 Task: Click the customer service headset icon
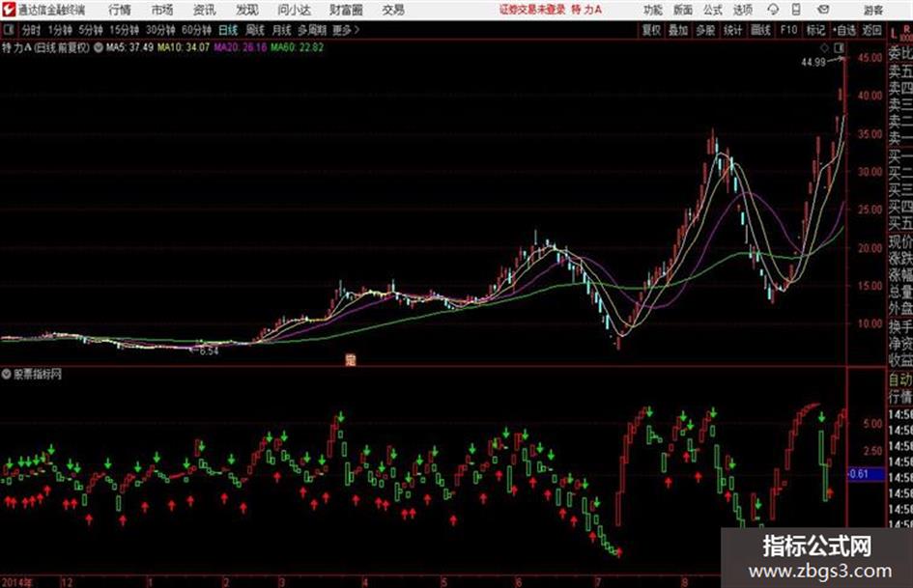tap(773, 10)
